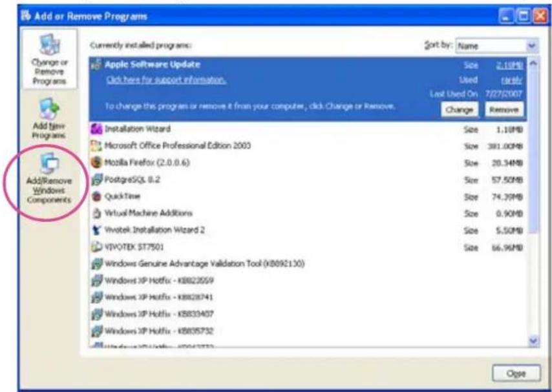
Task: Click the Hotfix KB833407 icon
Action: point(96,315)
